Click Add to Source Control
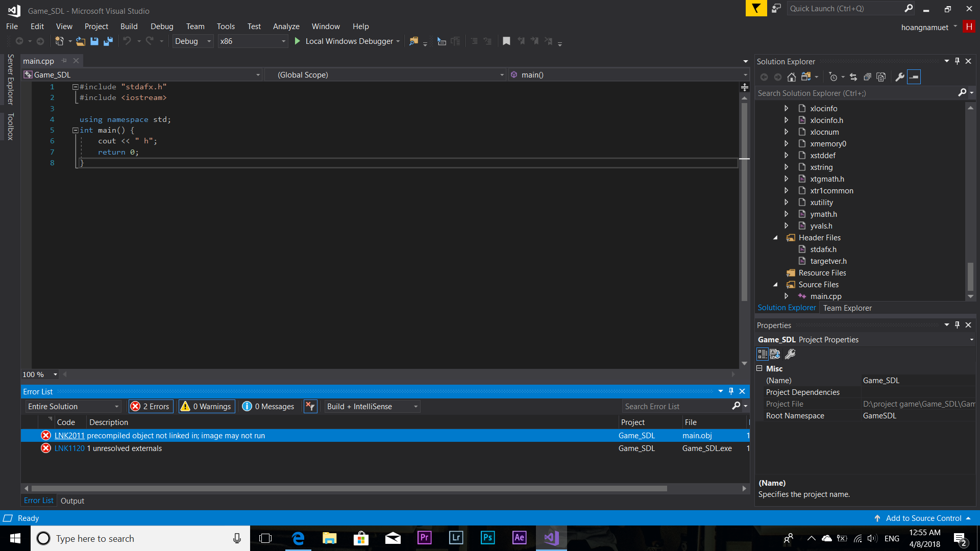This screenshot has height=551, width=980. tap(923, 518)
